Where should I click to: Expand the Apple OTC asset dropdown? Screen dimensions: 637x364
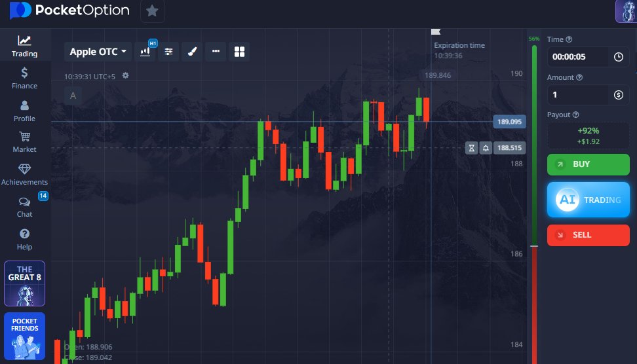[x=98, y=52]
